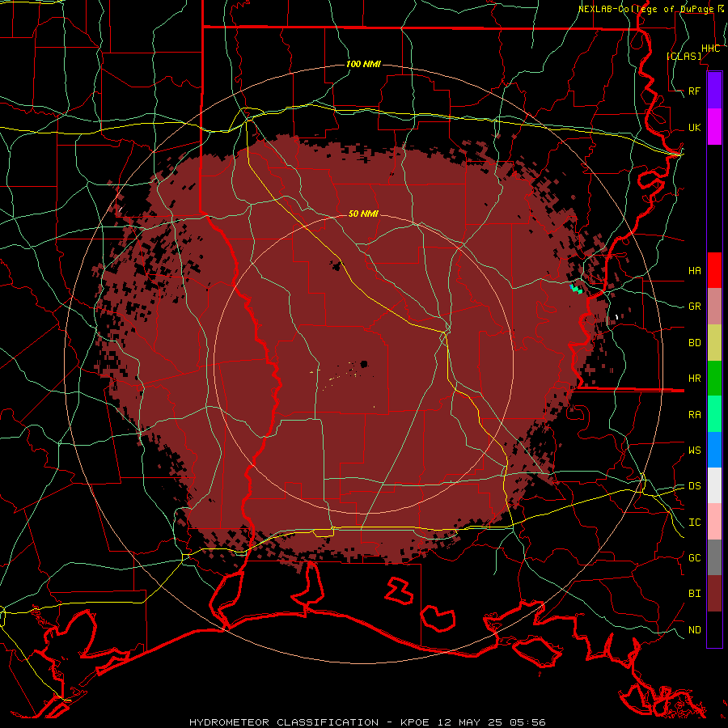Image resolution: width=728 pixels, height=728 pixels.
Task: Select the DS white legend swatch
Action: click(714, 485)
